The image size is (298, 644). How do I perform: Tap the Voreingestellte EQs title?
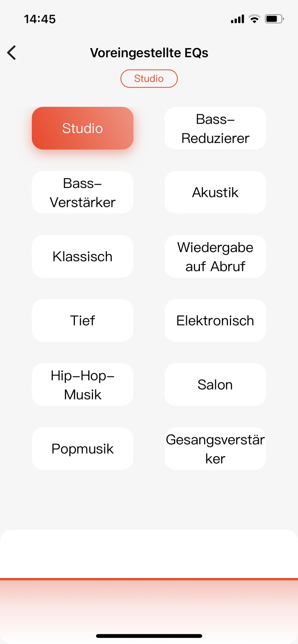[x=149, y=53]
